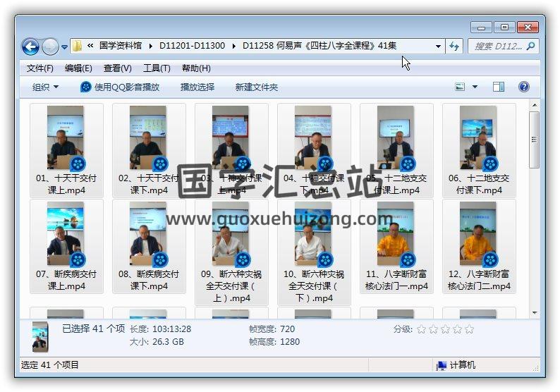Expand the view options dropdown arrow

pyautogui.click(x=475, y=87)
